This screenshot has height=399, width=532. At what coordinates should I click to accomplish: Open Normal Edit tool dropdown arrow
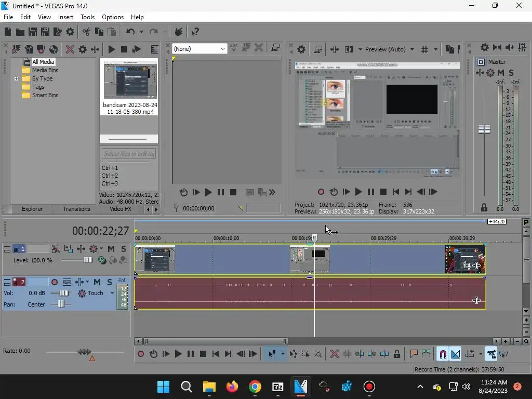pos(283,354)
